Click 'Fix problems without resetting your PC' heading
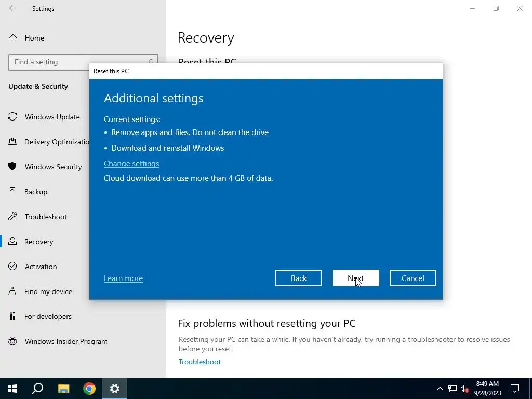Viewport: 532px width, 399px height. [x=267, y=323]
